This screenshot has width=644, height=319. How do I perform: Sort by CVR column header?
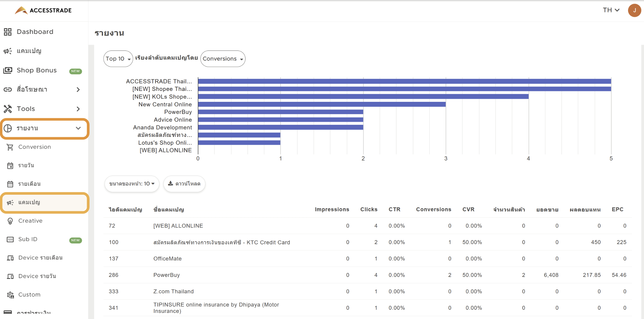pyautogui.click(x=468, y=210)
